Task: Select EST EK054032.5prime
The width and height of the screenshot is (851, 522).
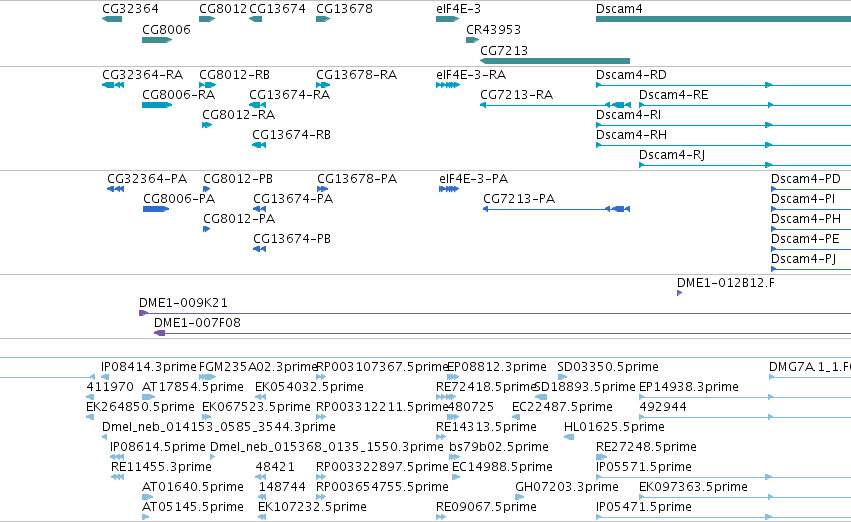Action: pos(309,387)
